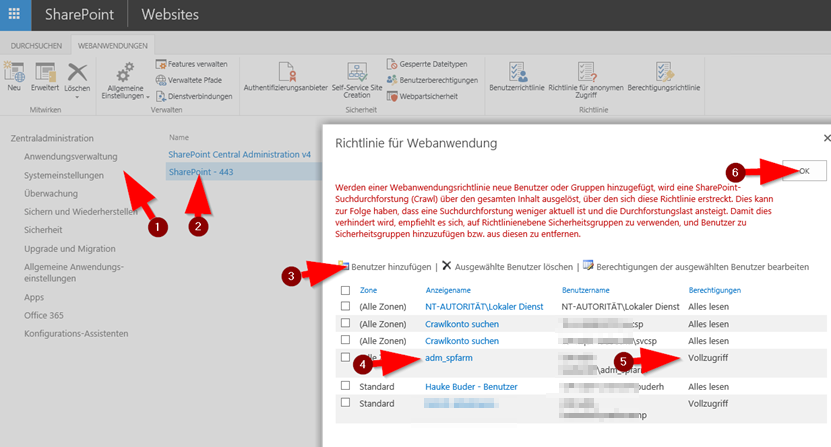The height and width of the screenshot is (447, 831).
Task: Open Hauke Buder - Benutzer link
Action: pyautogui.click(x=471, y=387)
